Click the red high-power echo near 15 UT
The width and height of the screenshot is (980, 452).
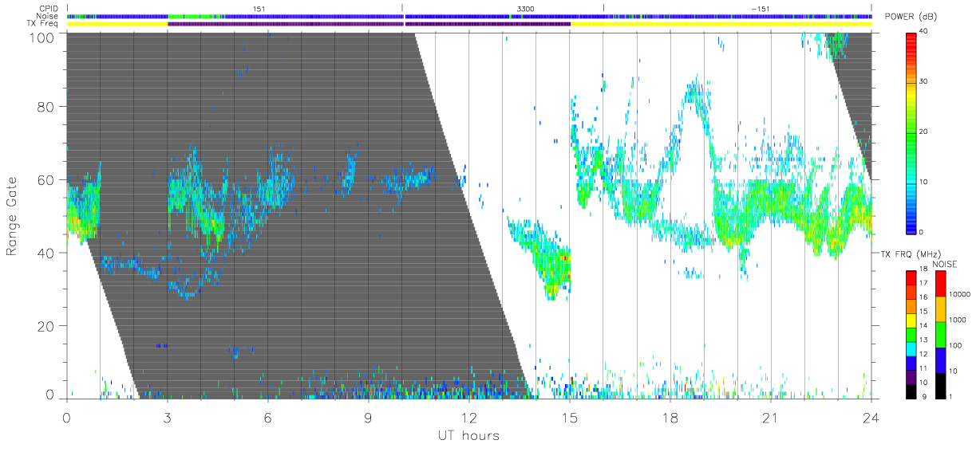tap(566, 257)
